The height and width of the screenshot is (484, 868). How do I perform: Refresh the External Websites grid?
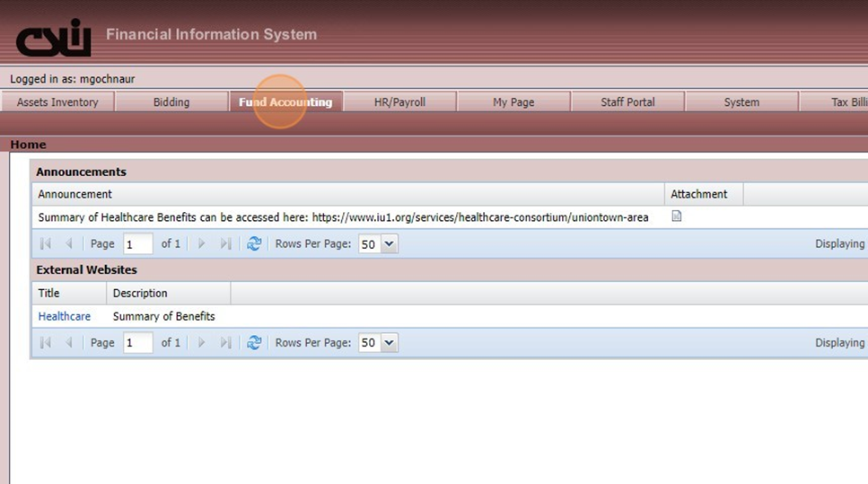click(254, 342)
